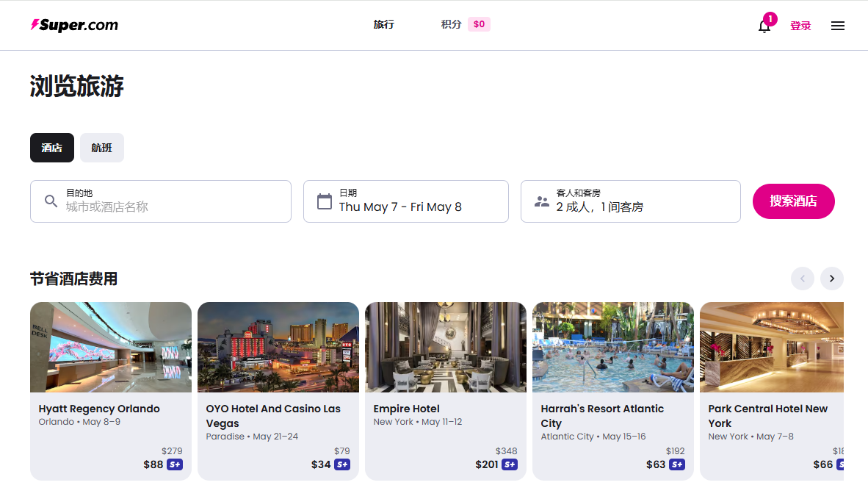Click the Hyatt Regency Orlando title
Screen dimensions: 868x499
[99, 409]
